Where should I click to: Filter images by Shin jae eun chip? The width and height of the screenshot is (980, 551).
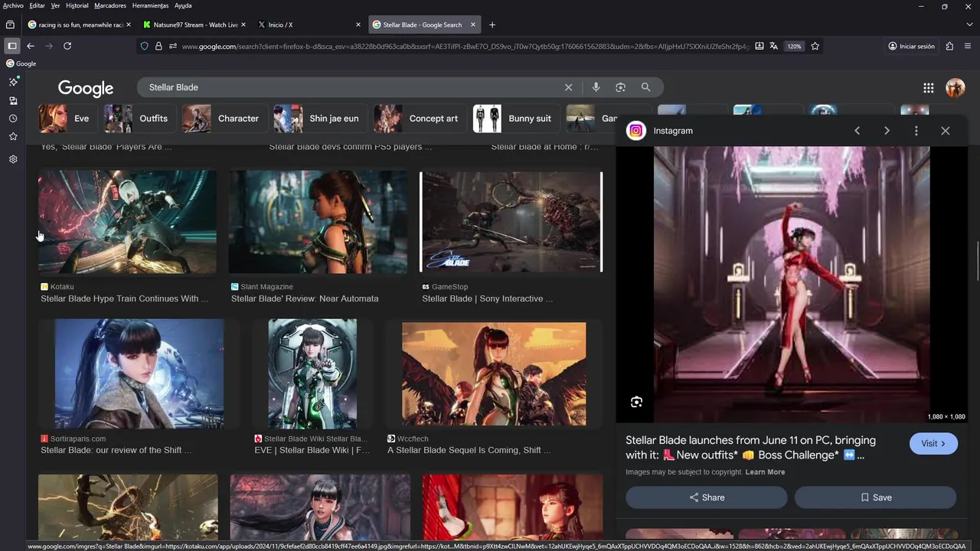pos(320,119)
